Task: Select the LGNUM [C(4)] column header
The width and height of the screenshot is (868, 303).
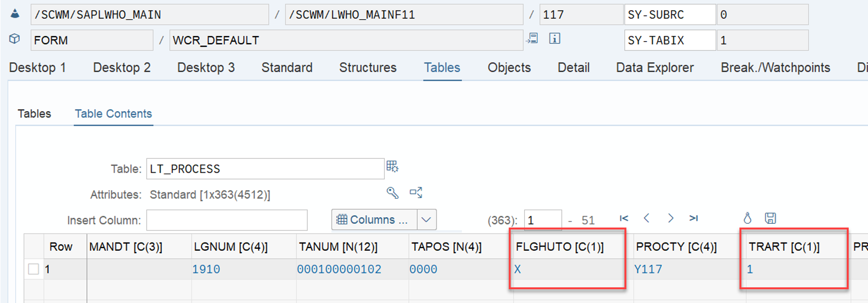Action: [244, 247]
